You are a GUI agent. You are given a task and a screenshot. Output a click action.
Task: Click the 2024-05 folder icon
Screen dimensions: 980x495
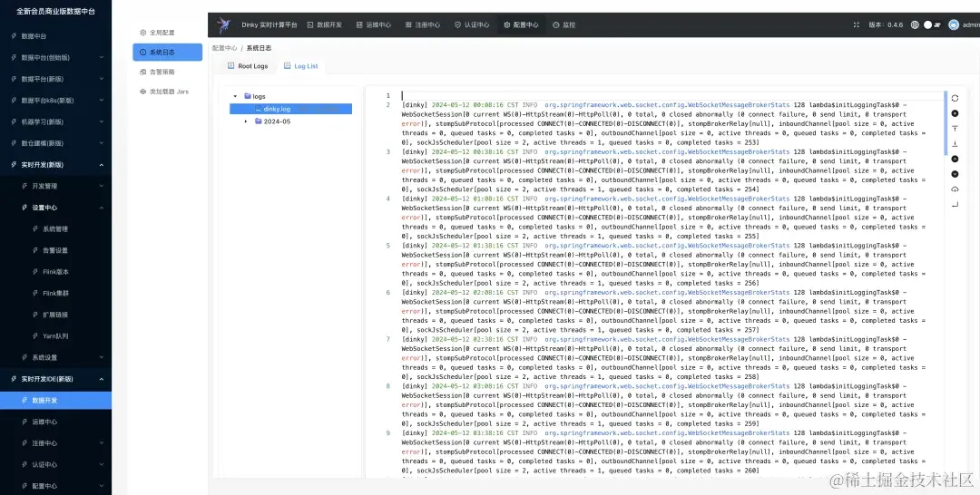coord(258,121)
